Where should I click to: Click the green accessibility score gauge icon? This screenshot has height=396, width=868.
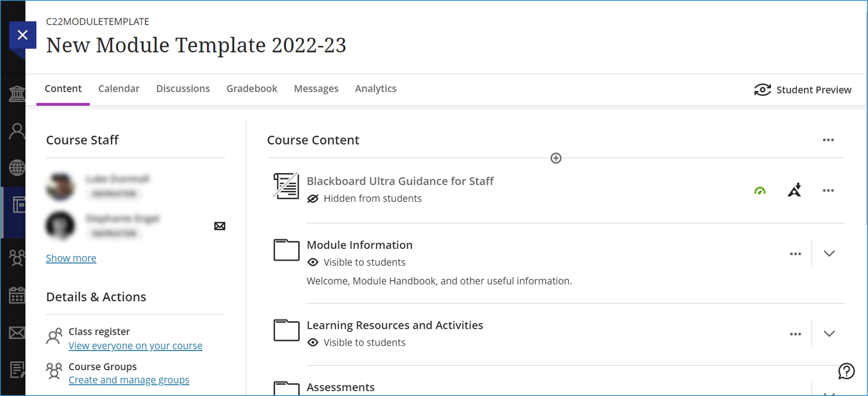759,191
